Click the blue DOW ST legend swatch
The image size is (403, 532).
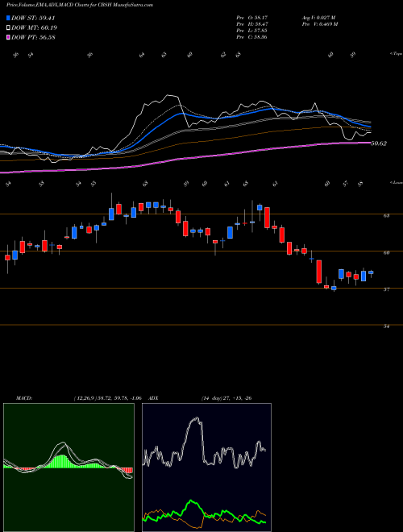pos(8,18)
